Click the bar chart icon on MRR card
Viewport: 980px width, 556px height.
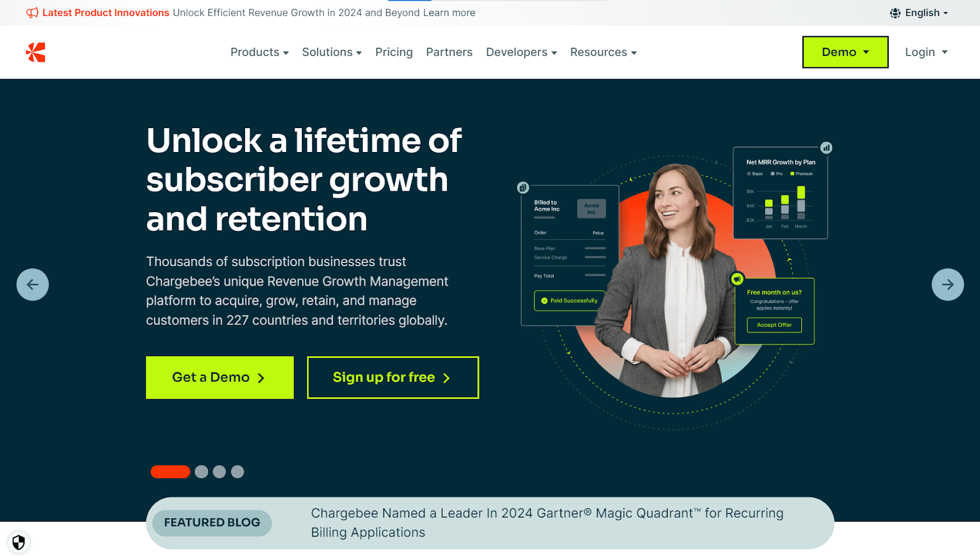826,148
